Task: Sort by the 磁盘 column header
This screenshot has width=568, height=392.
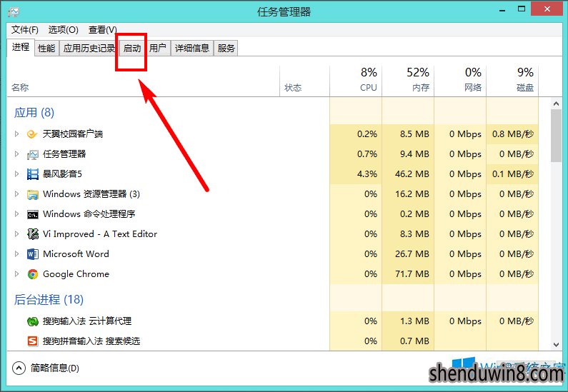Action: [512, 81]
